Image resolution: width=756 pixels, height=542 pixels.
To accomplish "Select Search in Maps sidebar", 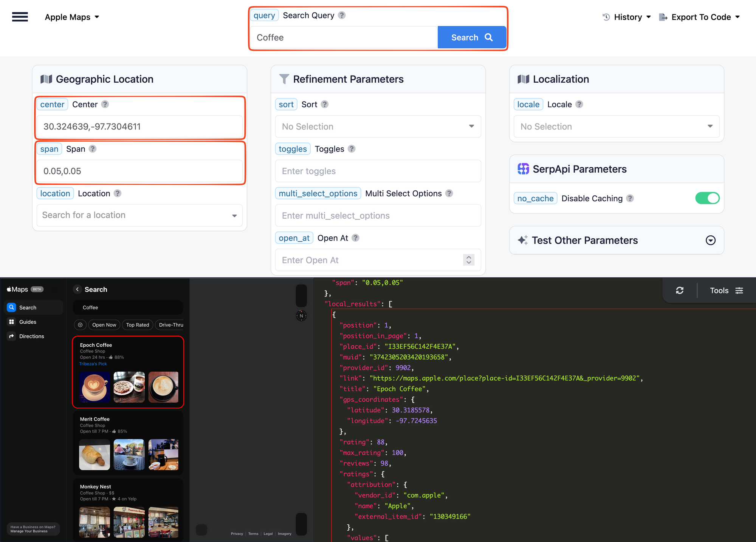I will click(x=33, y=307).
